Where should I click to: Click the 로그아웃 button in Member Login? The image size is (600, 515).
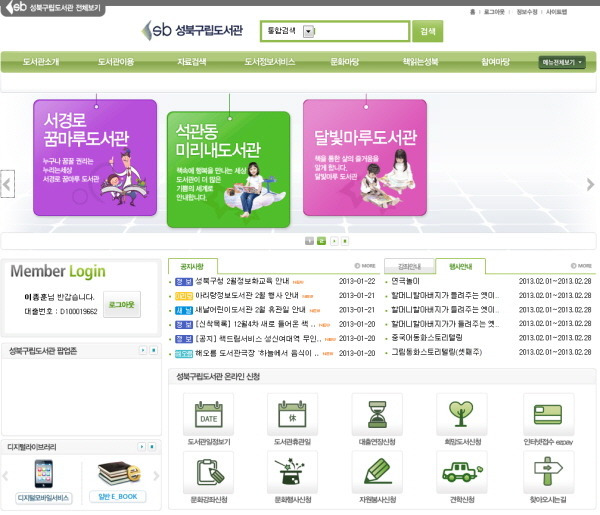click(122, 305)
